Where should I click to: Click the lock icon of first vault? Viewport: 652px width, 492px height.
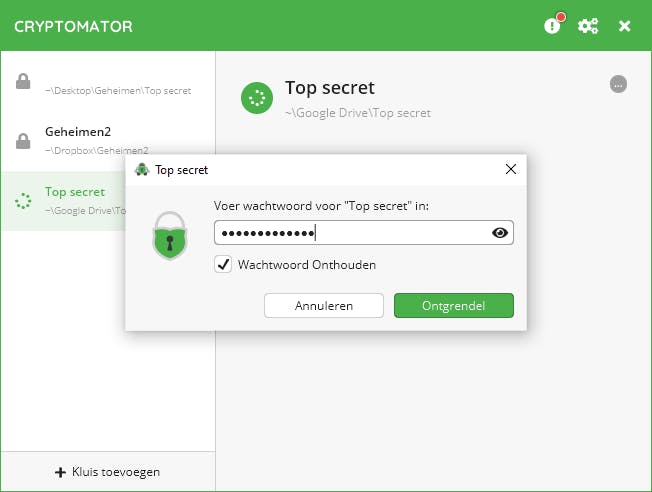point(23,82)
